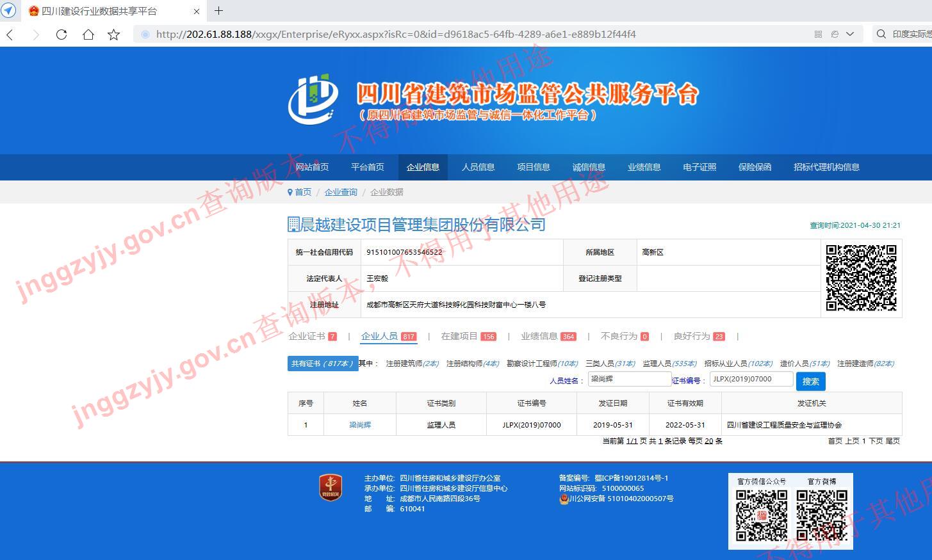Switch to 企业证书 tab
Image resolution: width=932 pixels, height=560 pixels.
(x=307, y=336)
